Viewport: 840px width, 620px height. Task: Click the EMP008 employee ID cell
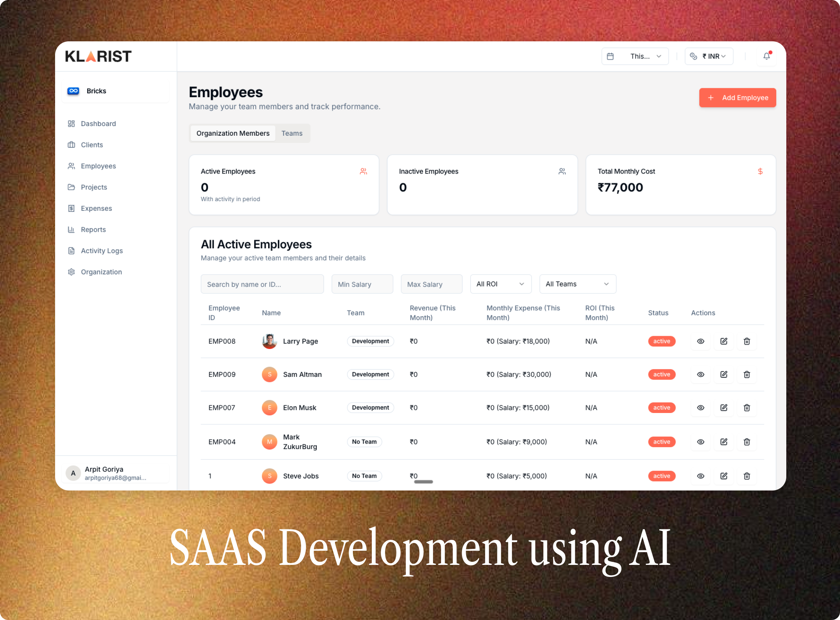pos(222,341)
